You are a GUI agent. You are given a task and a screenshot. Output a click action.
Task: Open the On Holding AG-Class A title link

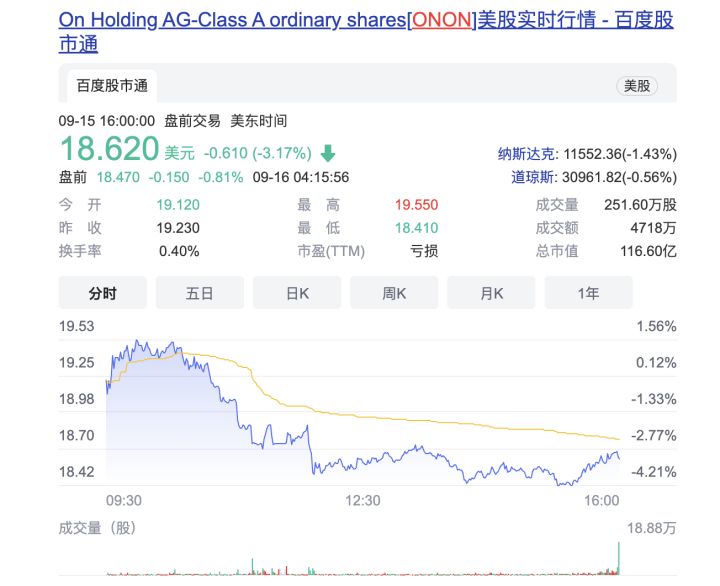click(232, 19)
